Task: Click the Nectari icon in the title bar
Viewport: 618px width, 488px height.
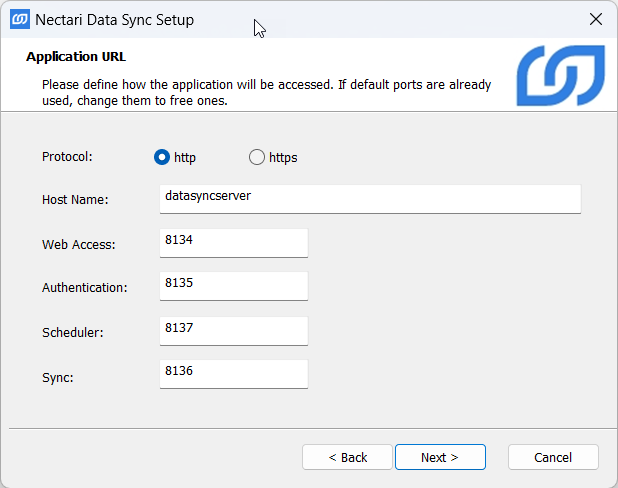Action: click(x=19, y=20)
